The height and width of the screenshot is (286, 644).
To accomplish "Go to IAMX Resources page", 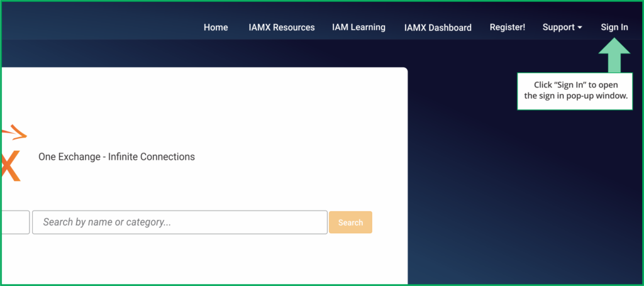I will [281, 28].
